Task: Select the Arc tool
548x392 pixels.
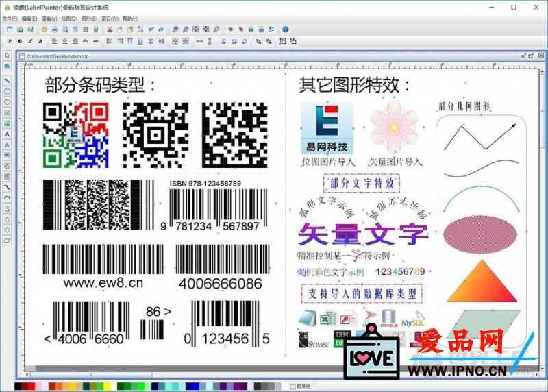Action: (x=7, y=198)
